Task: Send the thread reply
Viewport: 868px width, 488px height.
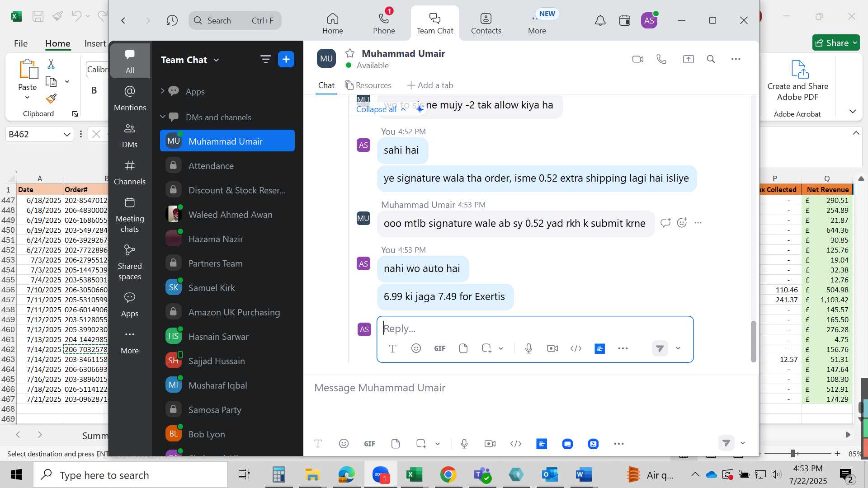Action: tap(660, 348)
